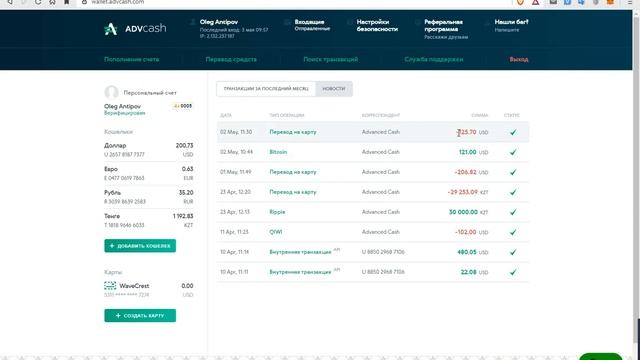Open Реферальная программа link
The width and height of the screenshot is (640, 360).
click(x=443, y=25)
